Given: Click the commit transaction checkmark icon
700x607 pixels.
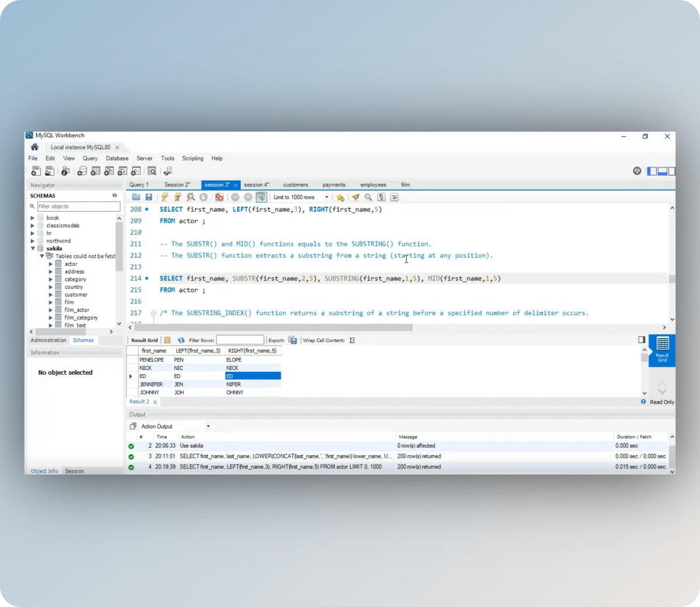Looking at the screenshot, I should click(x=235, y=197).
